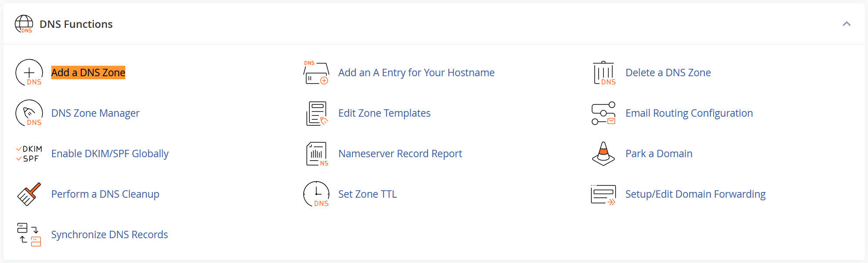Screen dimensions: 868x263
Task: Open Enable DKIM/SPF Globally link
Action: click(x=110, y=154)
